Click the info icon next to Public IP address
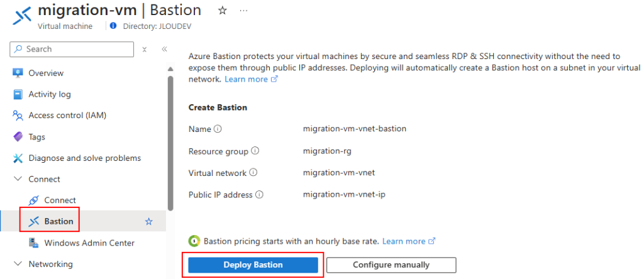644x279 pixels. [x=259, y=195]
